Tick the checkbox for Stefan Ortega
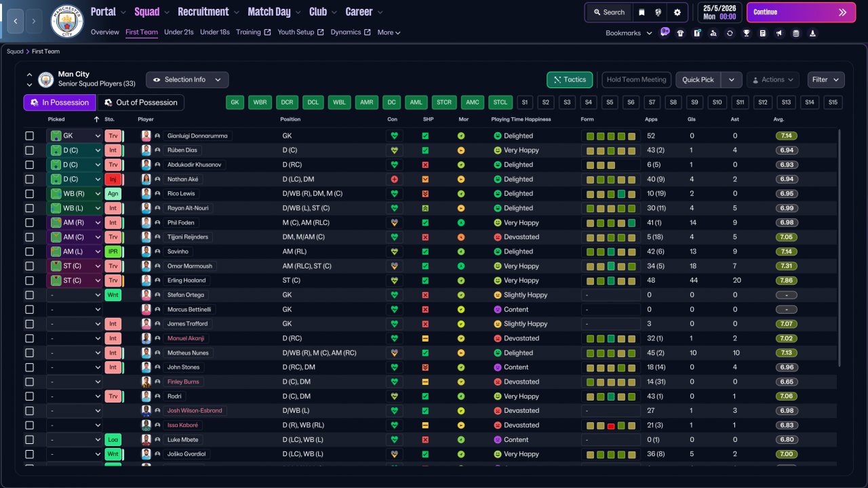Screen dimensions: 868x488 coord(29,295)
